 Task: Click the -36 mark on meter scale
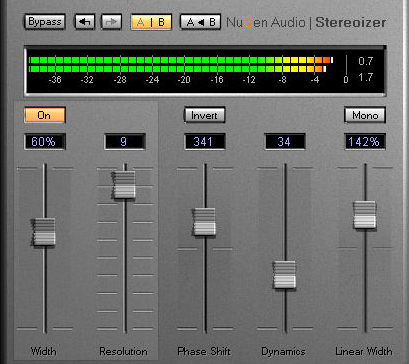[55, 80]
